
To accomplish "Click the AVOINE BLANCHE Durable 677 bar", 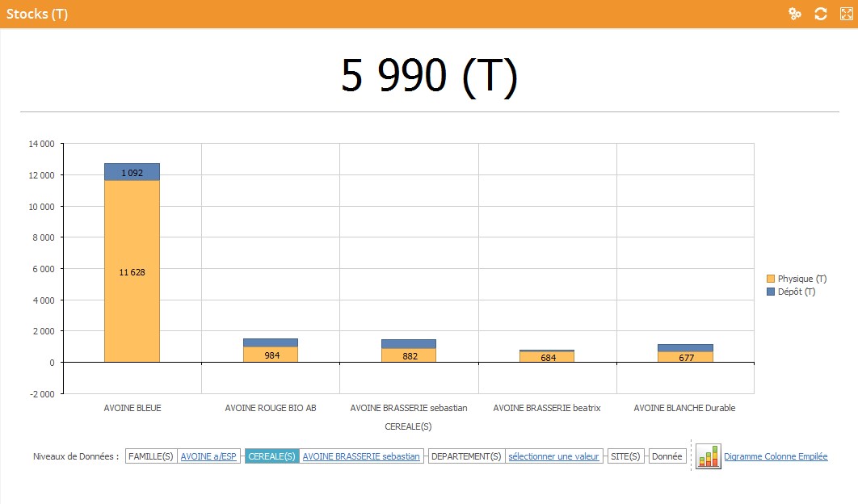I will [x=686, y=357].
